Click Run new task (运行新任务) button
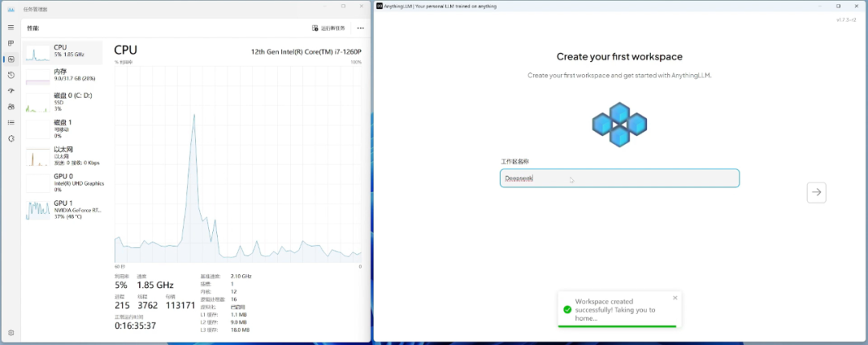 click(x=328, y=27)
